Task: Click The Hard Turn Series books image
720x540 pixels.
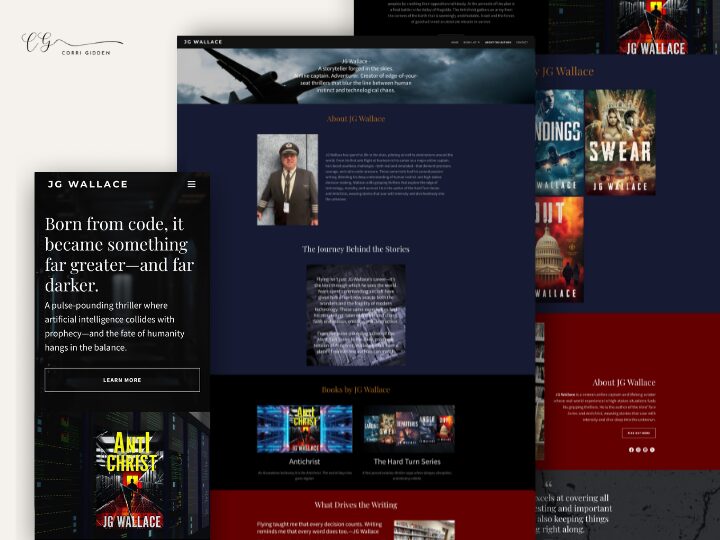Action: [408, 429]
